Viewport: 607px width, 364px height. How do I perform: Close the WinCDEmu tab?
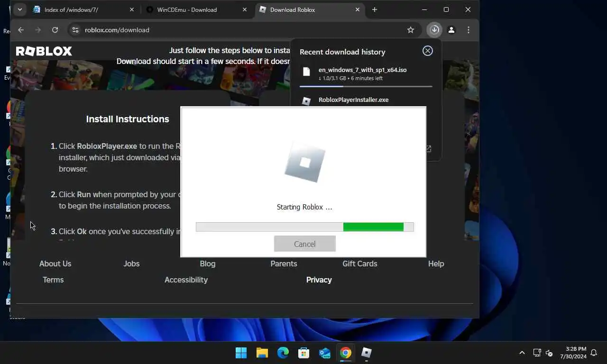[244, 9]
